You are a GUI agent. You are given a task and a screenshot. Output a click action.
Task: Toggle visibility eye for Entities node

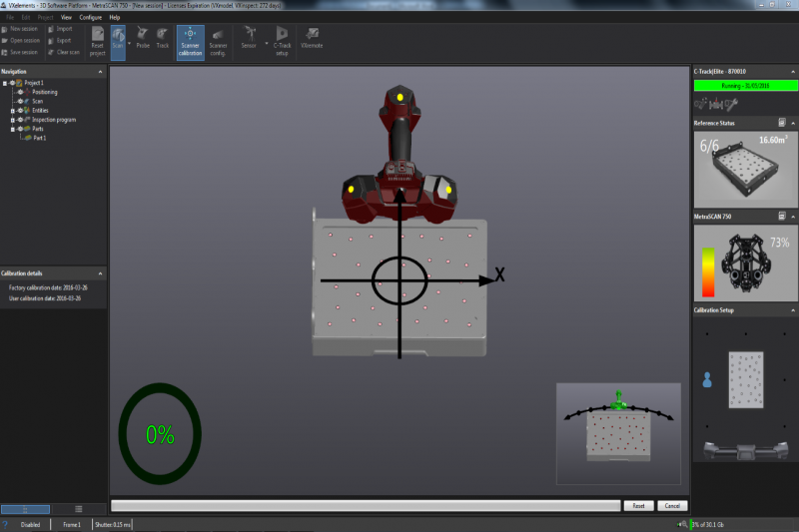[20, 110]
